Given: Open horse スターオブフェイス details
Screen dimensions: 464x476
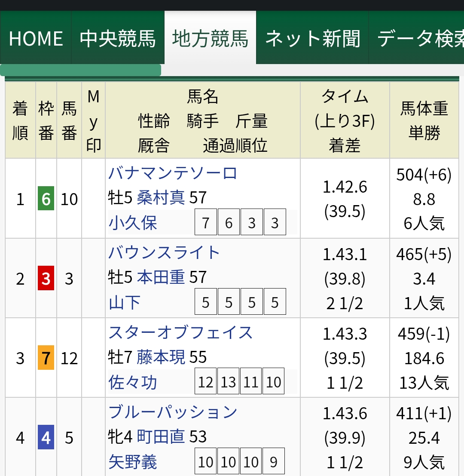Looking at the screenshot, I should (x=180, y=332).
